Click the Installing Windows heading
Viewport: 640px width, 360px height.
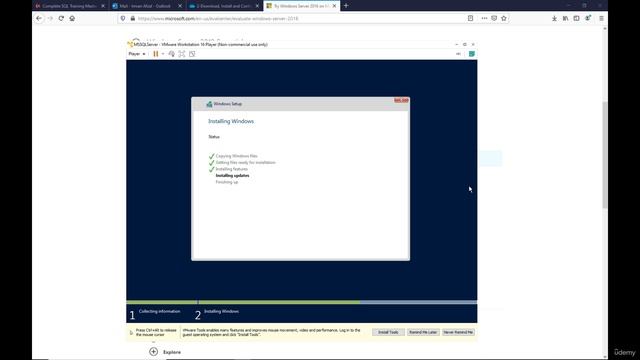231,121
